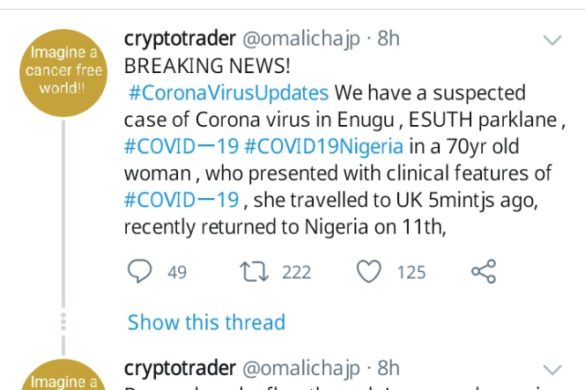Open #COVID19Nigeria hashtag
This screenshot has width=585, height=390.
tap(323, 147)
